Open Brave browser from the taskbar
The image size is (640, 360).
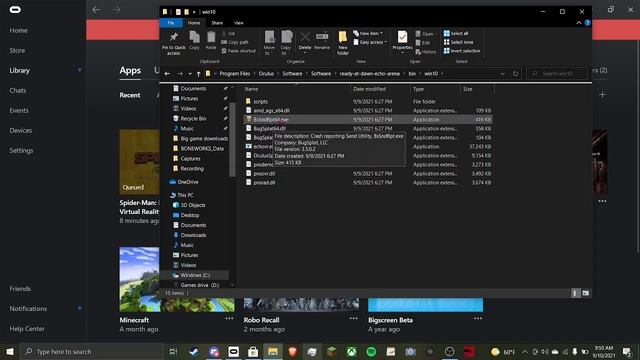pyautogui.click(x=292, y=351)
